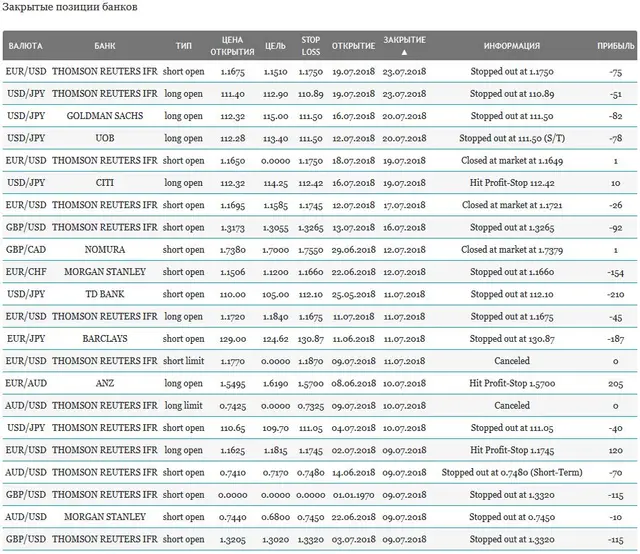Click opening price 0.7425

click(x=233, y=406)
